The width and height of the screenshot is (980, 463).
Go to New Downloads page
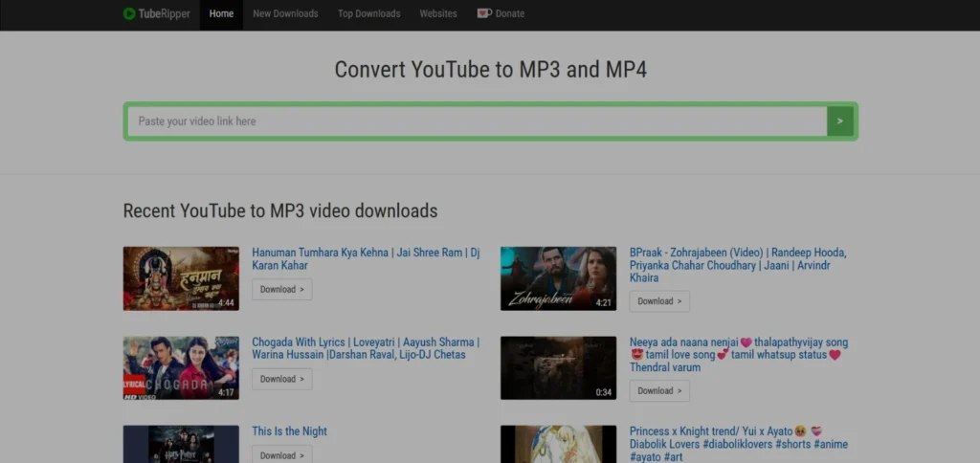point(285,13)
